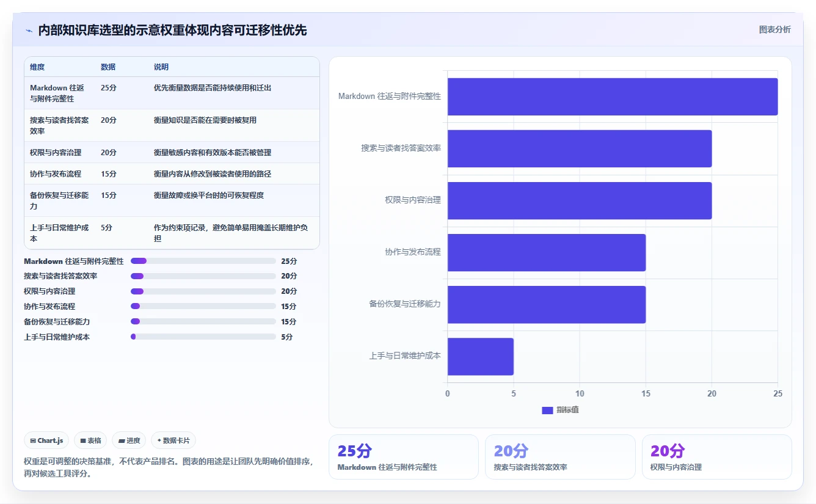Click description 衡量故障或换平台时的可恢复程度
816x504 pixels.
[209, 195]
